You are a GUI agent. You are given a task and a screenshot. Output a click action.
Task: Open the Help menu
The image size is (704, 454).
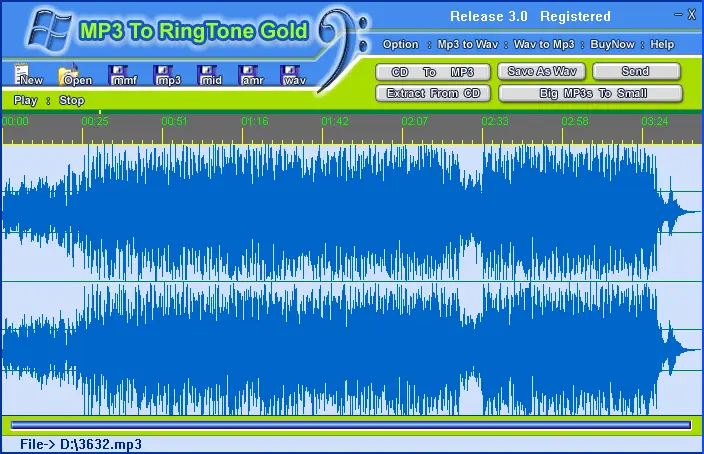[663, 45]
